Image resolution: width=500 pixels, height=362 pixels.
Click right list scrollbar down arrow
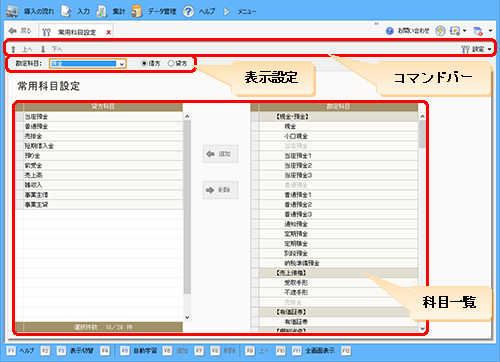pos(422,328)
